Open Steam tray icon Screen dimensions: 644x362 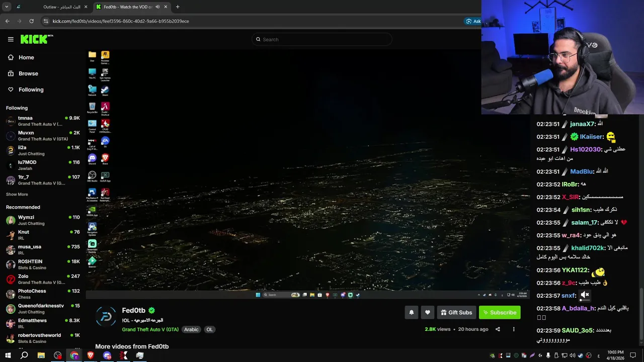click(x=580, y=355)
